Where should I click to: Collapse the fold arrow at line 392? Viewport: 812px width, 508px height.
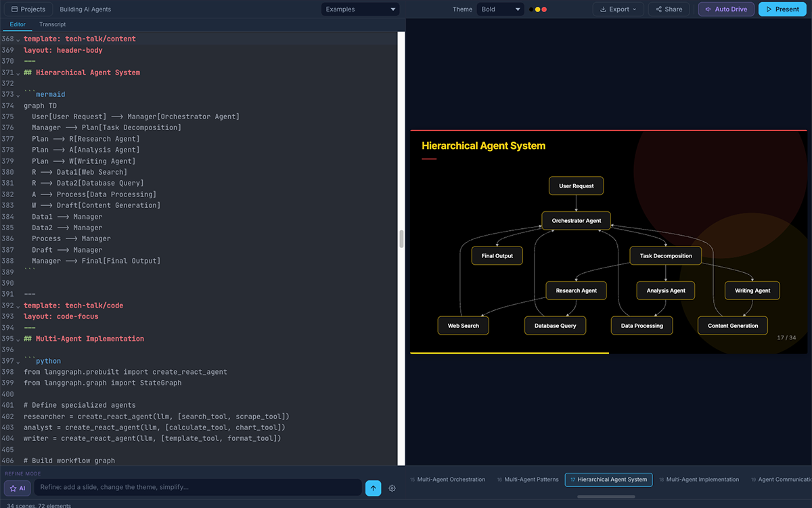click(x=18, y=306)
